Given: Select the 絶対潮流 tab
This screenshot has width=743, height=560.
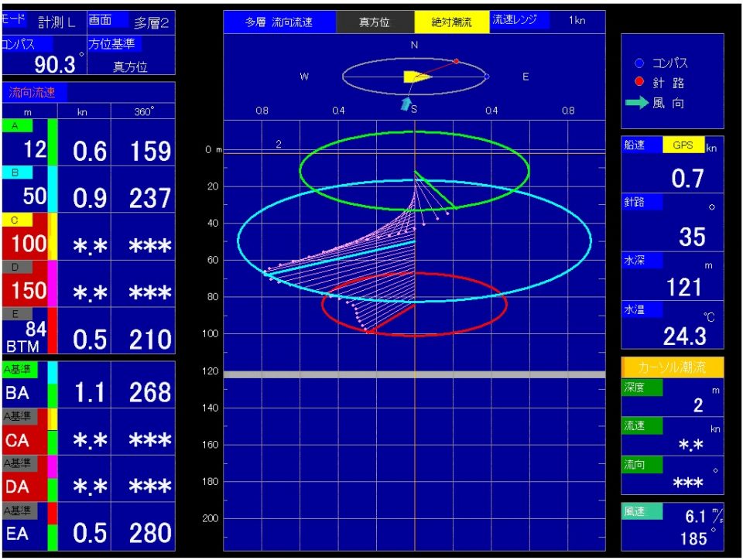Looking at the screenshot, I should [x=451, y=22].
